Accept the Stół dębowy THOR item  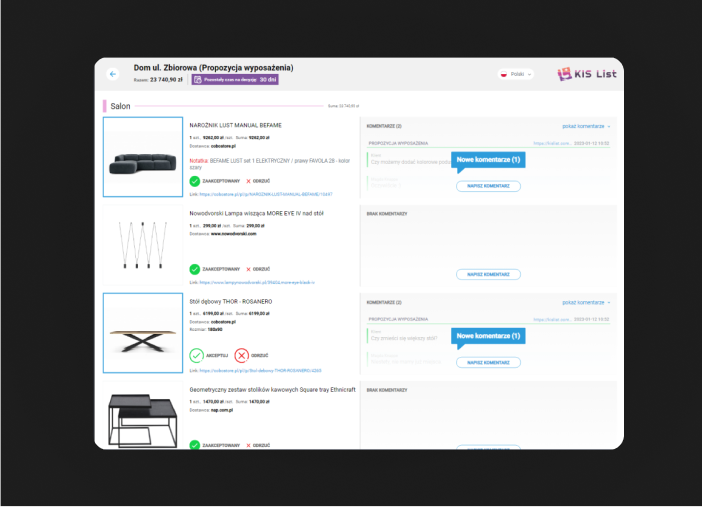point(209,356)
